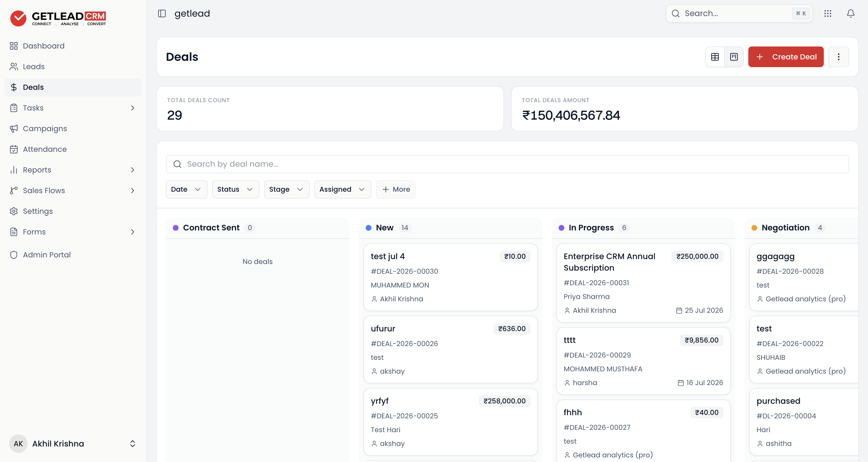Open the apps grid icon
The image size is (868, 462).
click(828, 13)
